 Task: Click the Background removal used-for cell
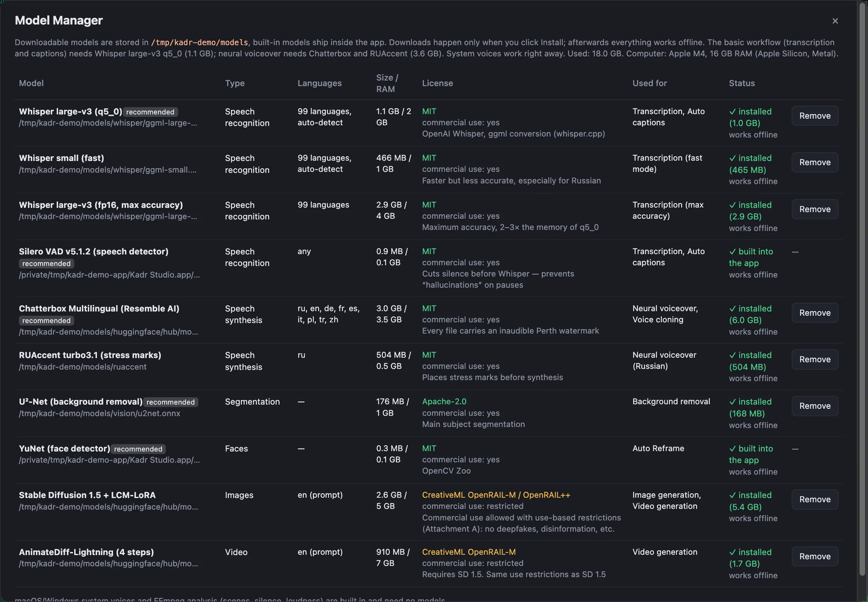click(671, 402)
